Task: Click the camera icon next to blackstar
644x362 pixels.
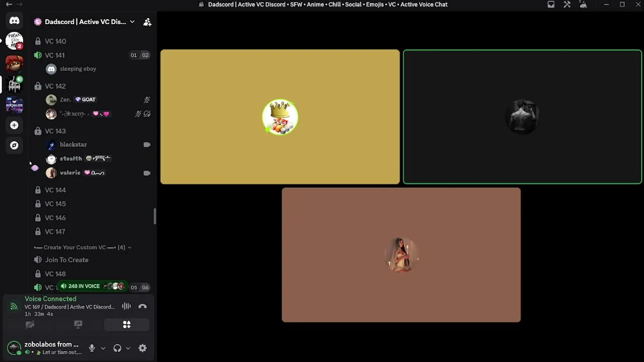Action: tap(146, 145)
